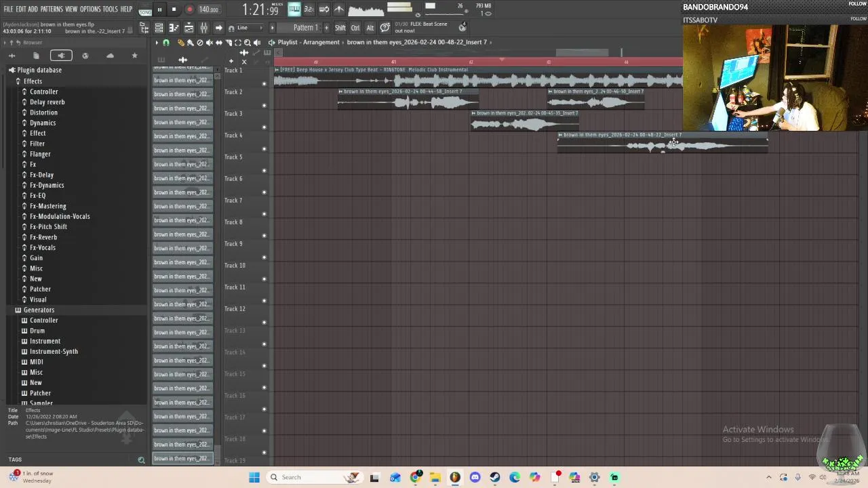The image size is (868, 488).
Task: Select the Paint brush tool in playlist
Action: coord(191,43)
